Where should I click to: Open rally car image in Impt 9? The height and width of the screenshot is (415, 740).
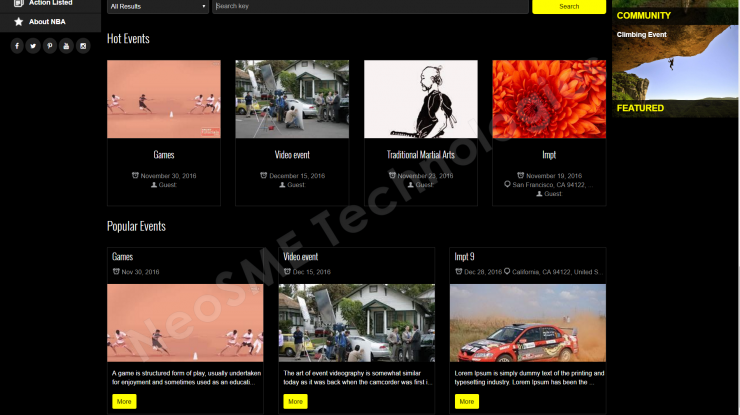(x=528, y=323)
